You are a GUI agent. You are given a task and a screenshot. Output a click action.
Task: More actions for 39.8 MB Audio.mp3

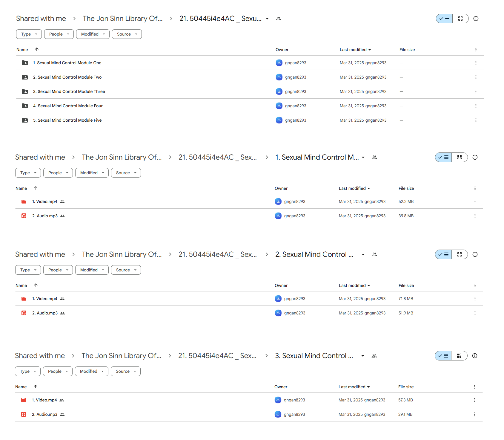(475, 216)
